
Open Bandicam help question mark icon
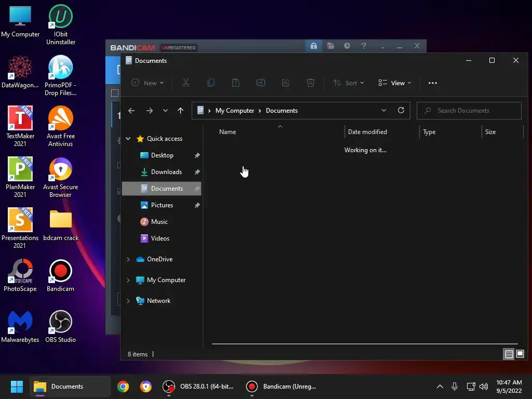click(363, 46)
